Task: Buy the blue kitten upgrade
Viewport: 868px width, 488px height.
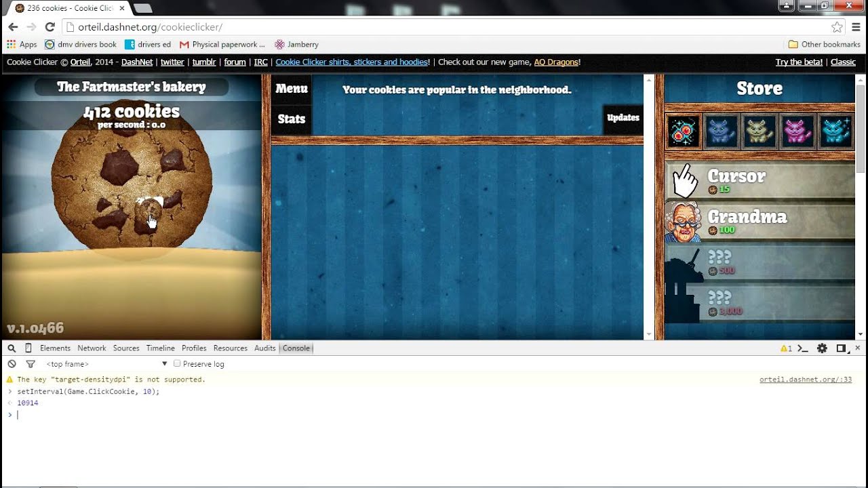Action: coord(721,131)
